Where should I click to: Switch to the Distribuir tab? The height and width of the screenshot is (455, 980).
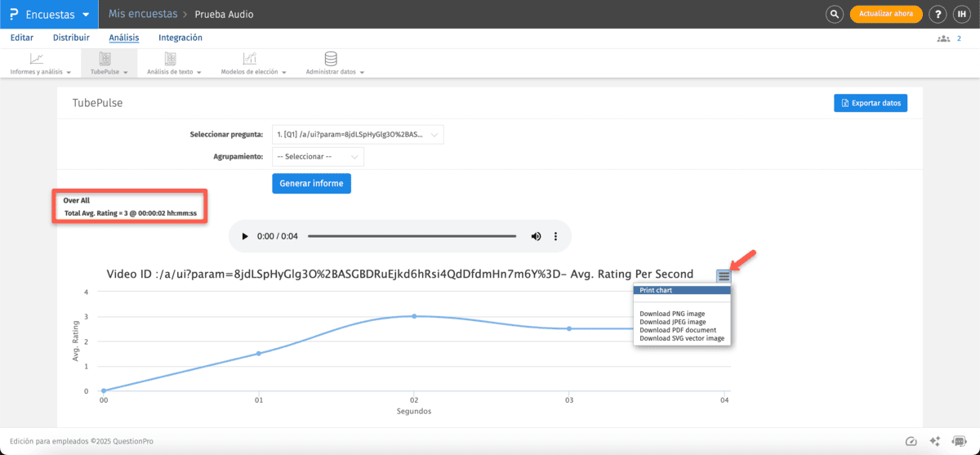coord(71,38)
